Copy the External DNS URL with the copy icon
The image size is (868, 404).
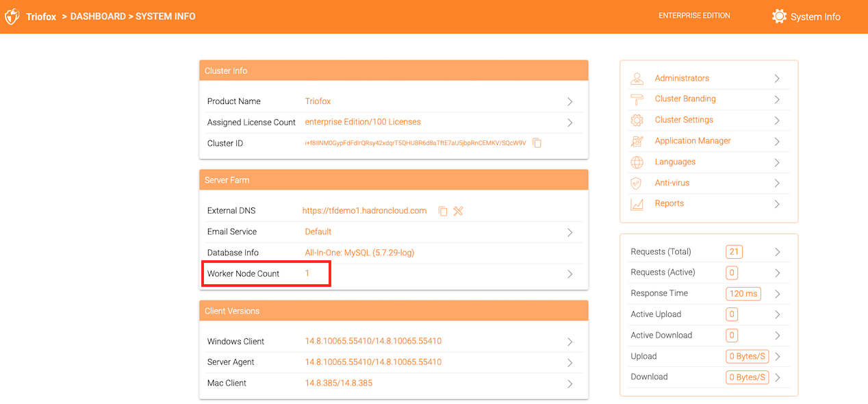pyautogui.click(x=443, y=211)
